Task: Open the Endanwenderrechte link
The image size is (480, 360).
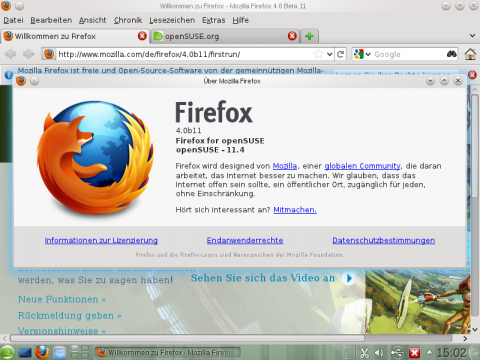Action: tap(245, 240)
